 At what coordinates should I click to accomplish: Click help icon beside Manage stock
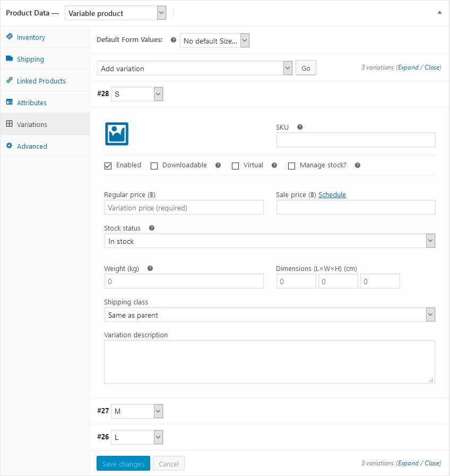click(x=358, y=165)
